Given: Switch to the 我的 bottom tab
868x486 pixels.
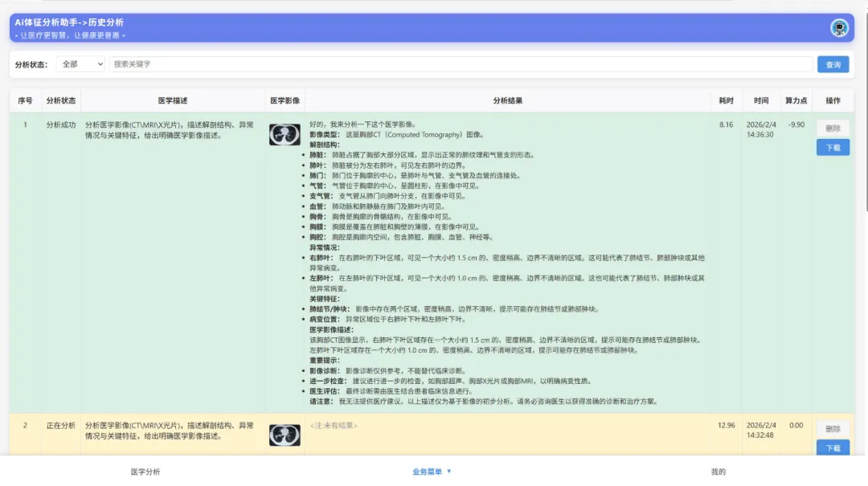Looking at the screenshot, I should click(x=718, y=472).
